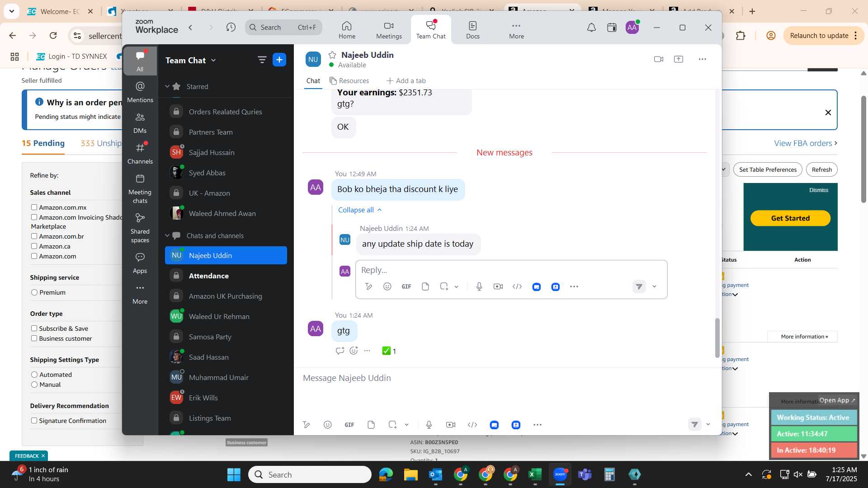Image resolution: width=868 pixels, height=488 pixels.
Task: Open the Zoom Home tab
Action: [347, 30]
